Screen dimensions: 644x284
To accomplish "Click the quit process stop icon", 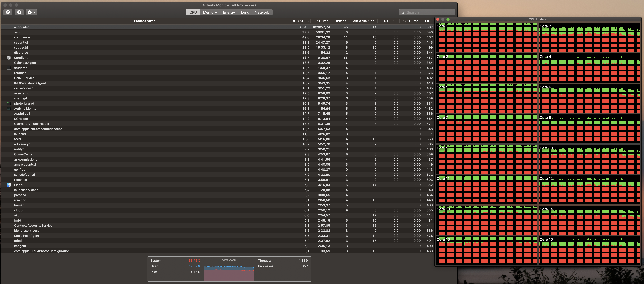I will click(8, 12).
